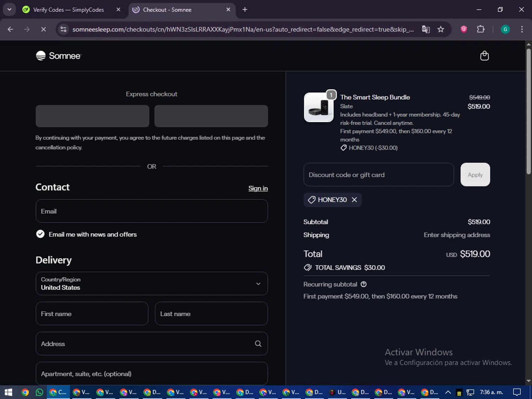Open a new browser tab
532x399 pixels.
click(x=245, y=10)
